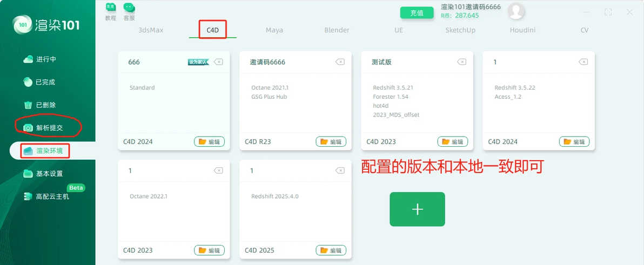The image size is (644, 265).
Task: Switch to the Houdini tab
Action: pos(523,30)
